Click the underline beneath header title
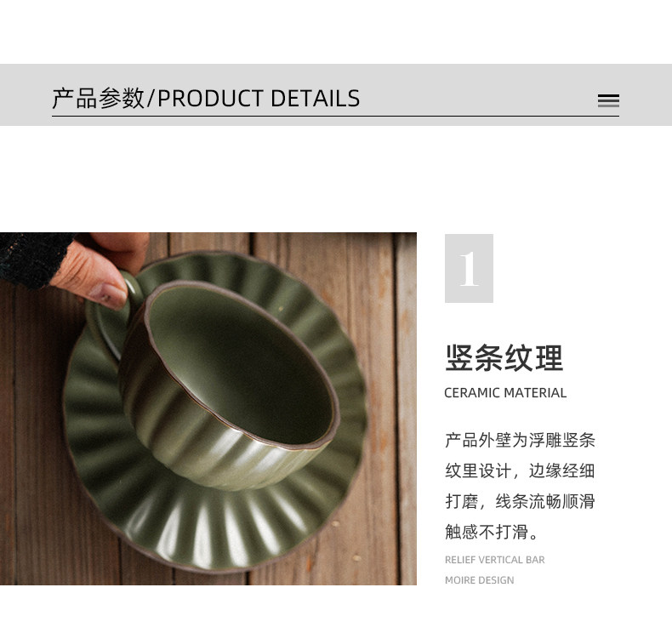 335,116
